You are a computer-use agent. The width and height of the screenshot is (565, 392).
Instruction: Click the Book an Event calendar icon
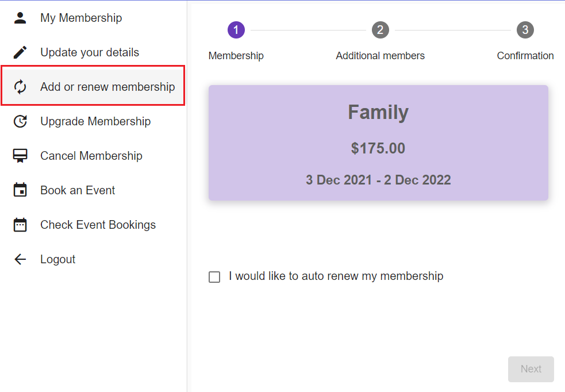pos(20,190)
